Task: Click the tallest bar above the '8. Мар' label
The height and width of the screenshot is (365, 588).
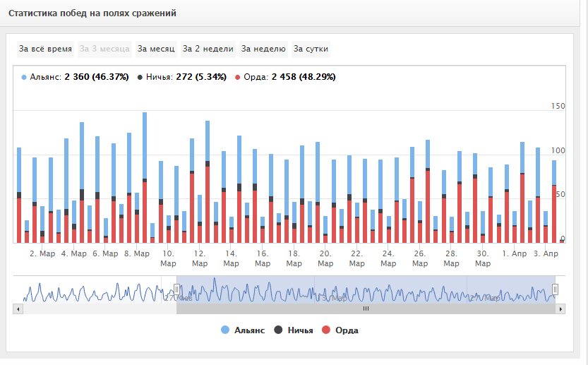Action: [x=145, y=177]
